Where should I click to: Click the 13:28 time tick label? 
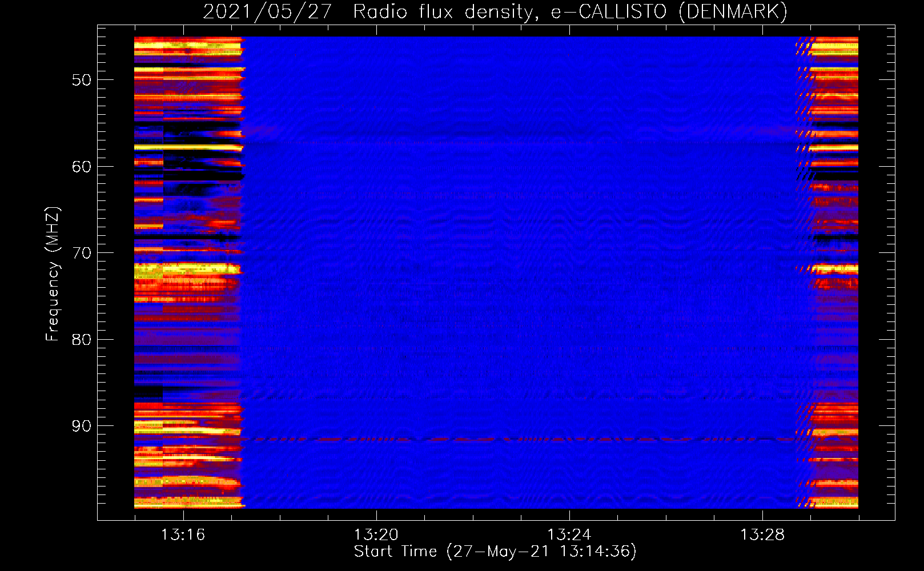coord(762,534)
